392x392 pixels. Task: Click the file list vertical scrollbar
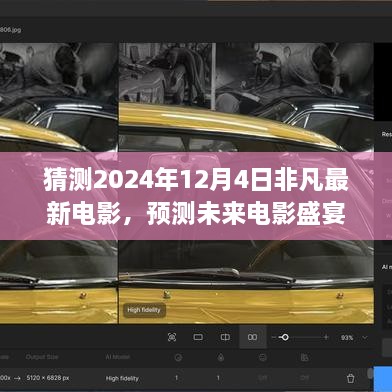pos(370,374)
